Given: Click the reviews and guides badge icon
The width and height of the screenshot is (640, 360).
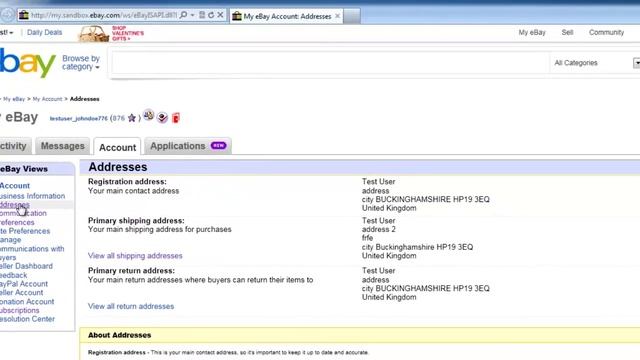Looking at the screenshot, I should click(162, 118).
